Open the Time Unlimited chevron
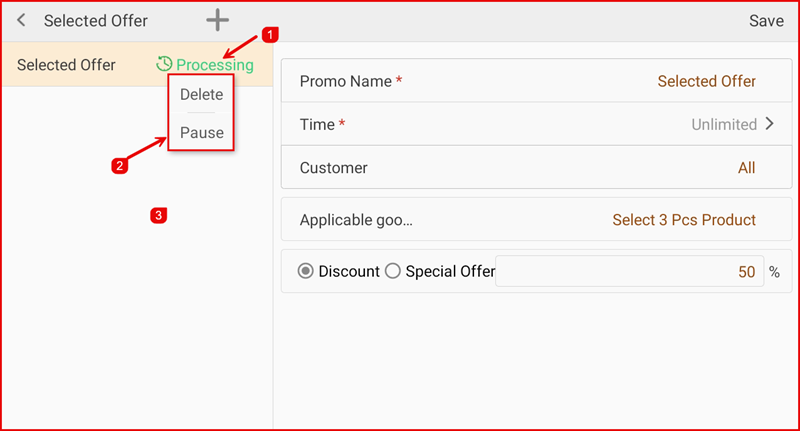 pyautogui.click(x=769, y=124)
